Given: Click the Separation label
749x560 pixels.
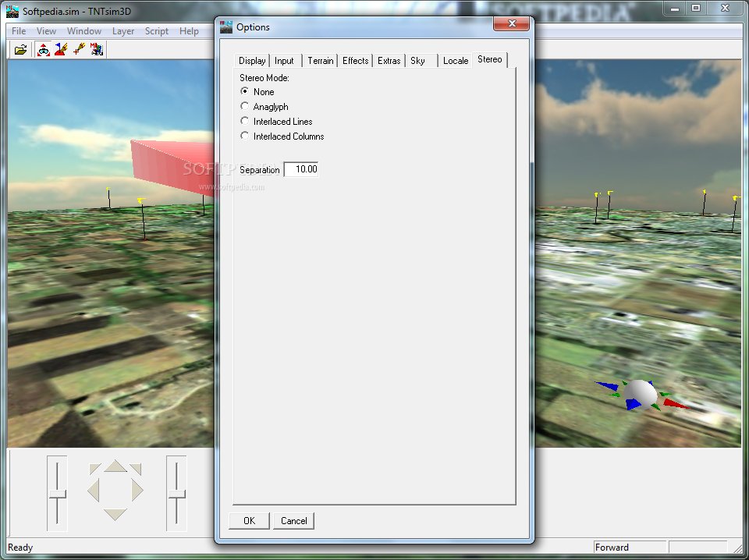Looking at the screenshot, I should point(259,169).
